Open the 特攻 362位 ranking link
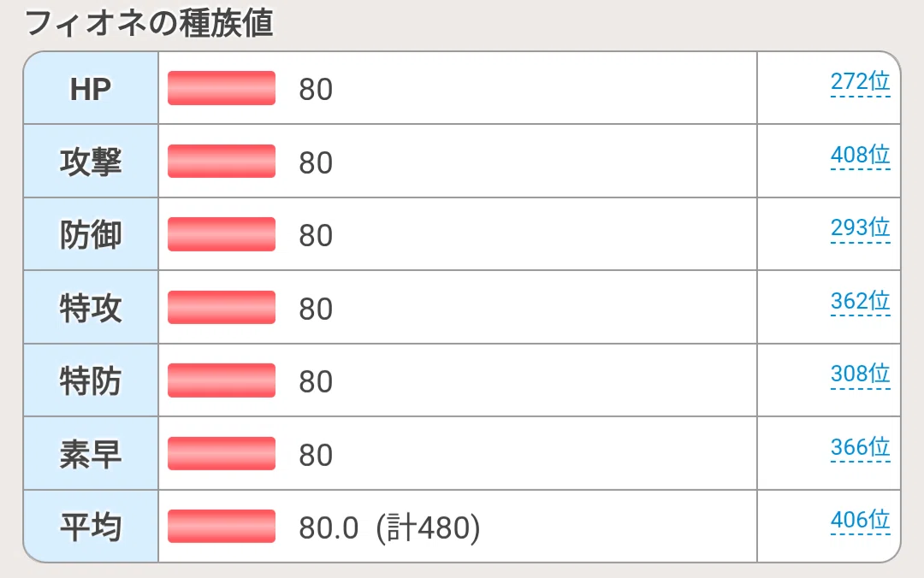Viewport: 924px width, 578px height. point(860,301)
